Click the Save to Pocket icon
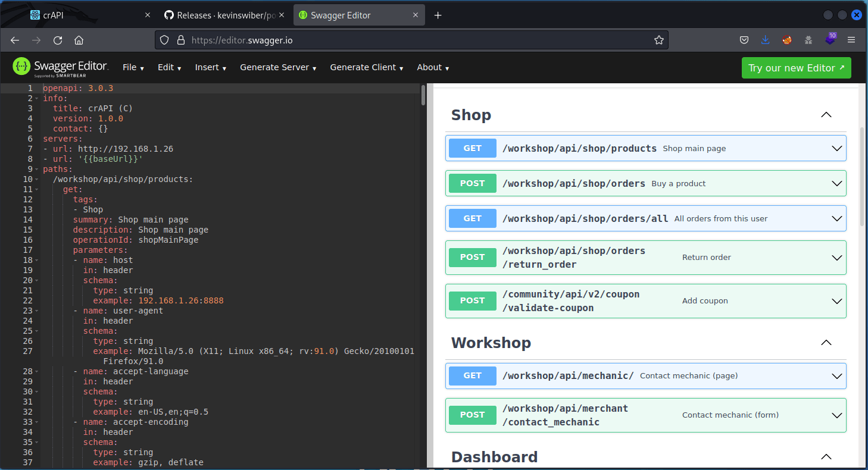The height and width of the screenshot is (470, 868). [x=744, y=40]
